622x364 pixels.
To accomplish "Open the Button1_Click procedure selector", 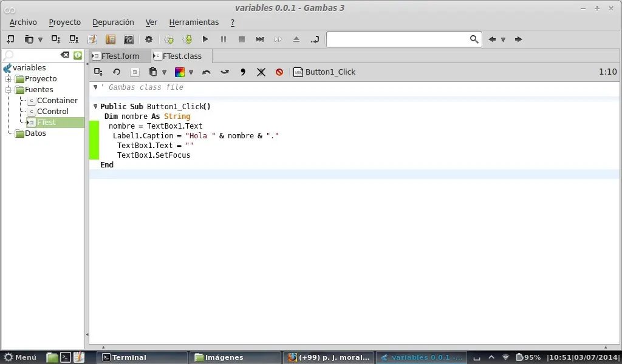I will point(324,72).
